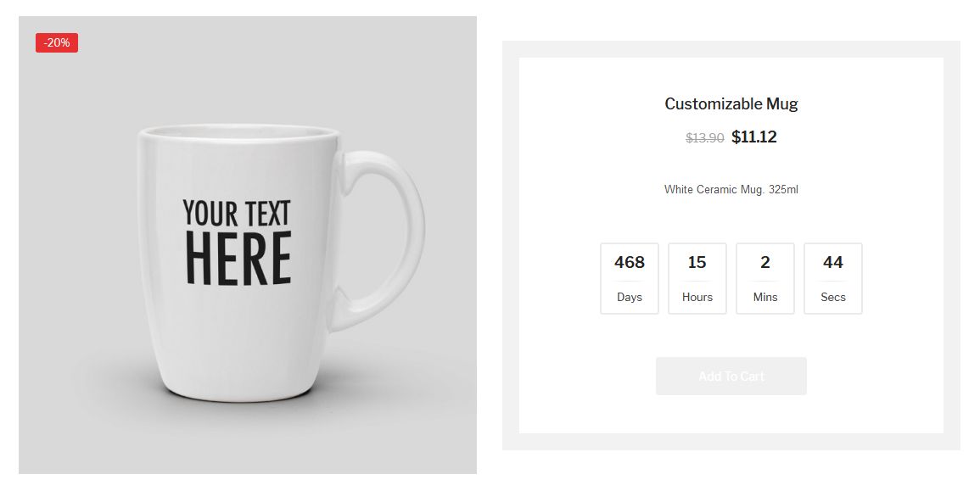This screenshot has width=980, height=491.
Task: Select the Mins label under 2
Action: click(764, 297)
